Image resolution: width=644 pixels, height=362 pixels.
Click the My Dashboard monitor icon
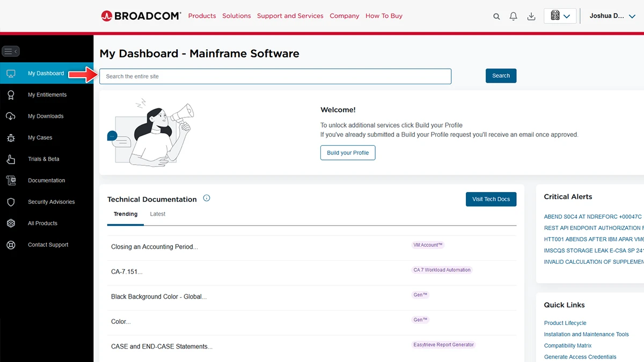(x=11, y=73)
